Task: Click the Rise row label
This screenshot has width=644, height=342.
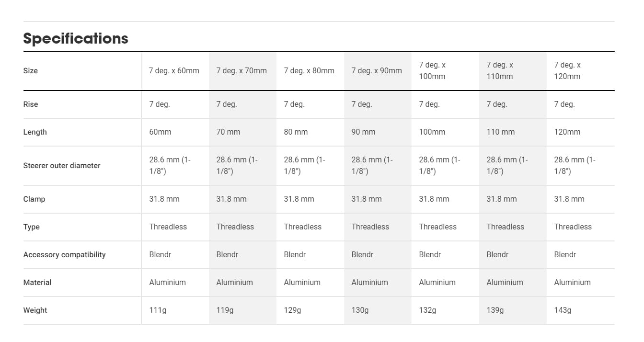Action: pyautogui.click(x=30, y=104)
